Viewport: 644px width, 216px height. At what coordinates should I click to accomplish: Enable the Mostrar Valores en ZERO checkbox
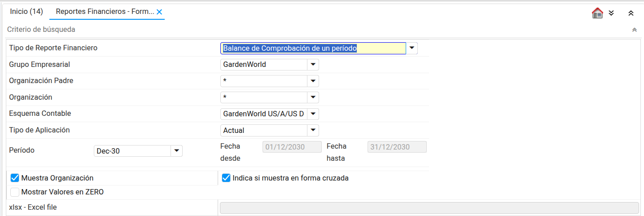[15, 192]
